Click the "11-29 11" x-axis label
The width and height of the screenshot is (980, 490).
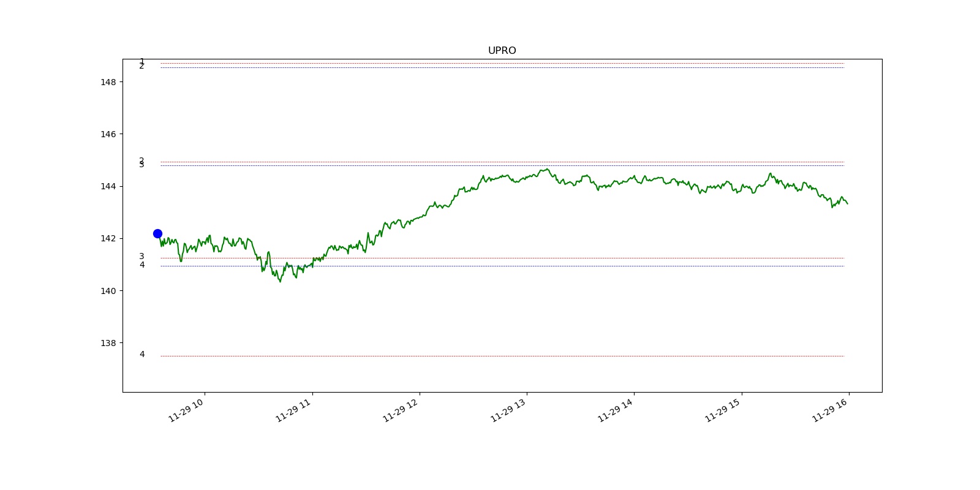coord(293,410)
